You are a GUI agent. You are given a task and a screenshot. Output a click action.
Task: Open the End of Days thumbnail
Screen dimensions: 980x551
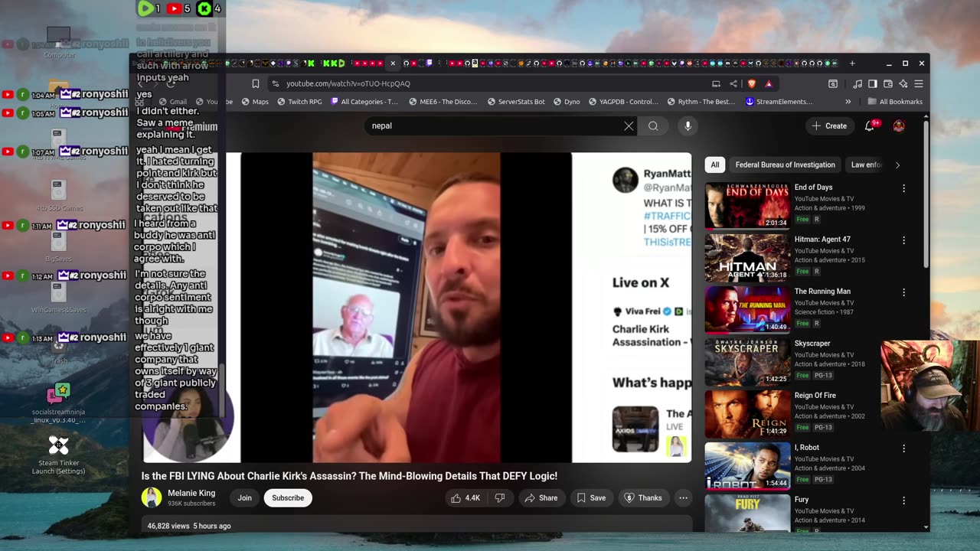[747, 206]
